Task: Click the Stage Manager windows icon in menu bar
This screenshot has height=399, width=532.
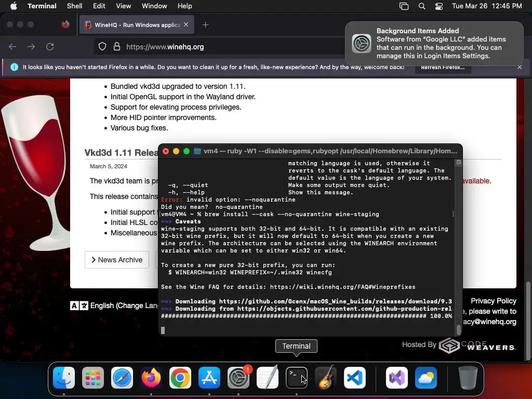Action: click(404, 6)
